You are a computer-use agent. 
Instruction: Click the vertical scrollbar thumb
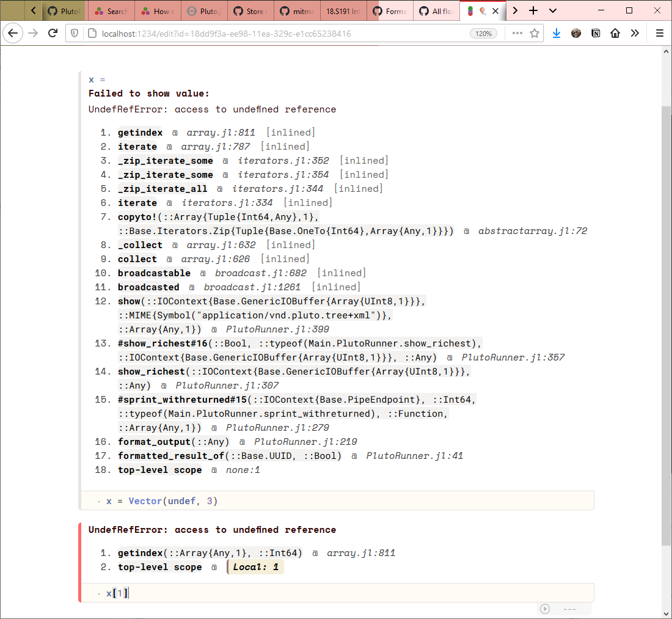[x=666, y=326]
